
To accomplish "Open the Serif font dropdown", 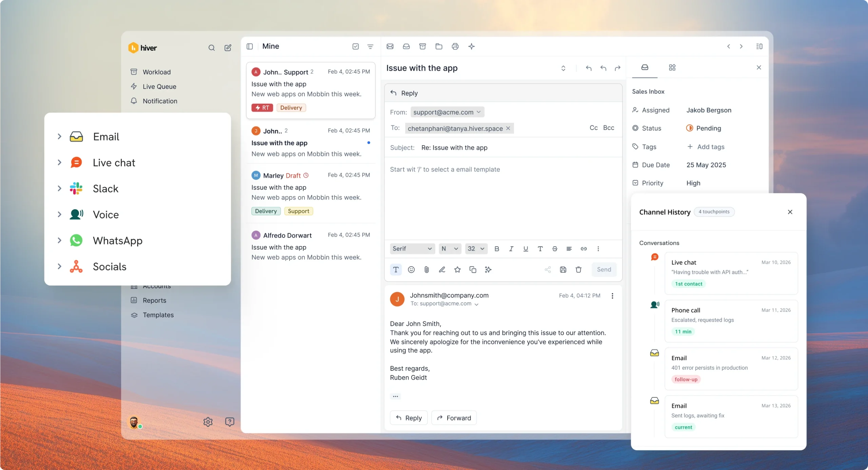I will click(412, 249).
